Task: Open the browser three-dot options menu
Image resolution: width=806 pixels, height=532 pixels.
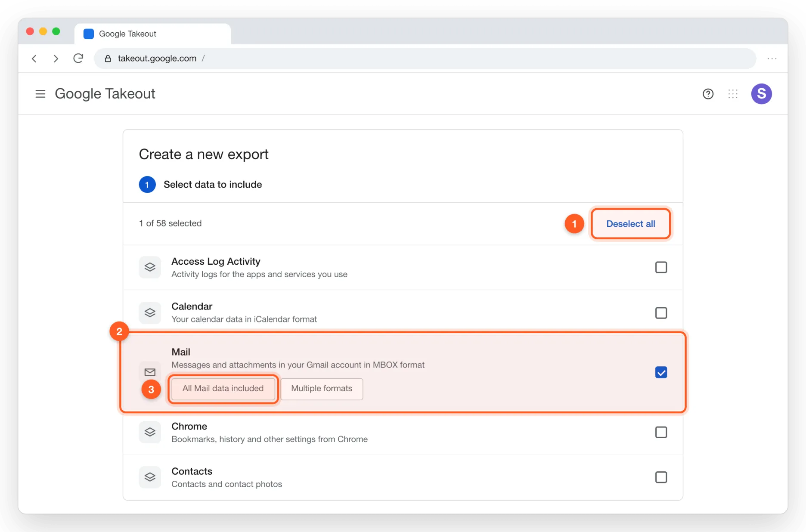Action: [x=772, y=59]
